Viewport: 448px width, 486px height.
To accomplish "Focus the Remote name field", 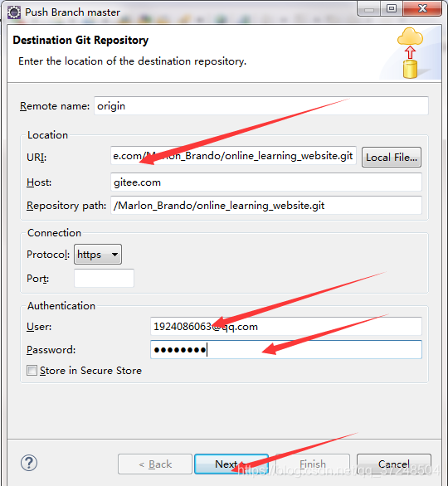I will coord(261,106).
